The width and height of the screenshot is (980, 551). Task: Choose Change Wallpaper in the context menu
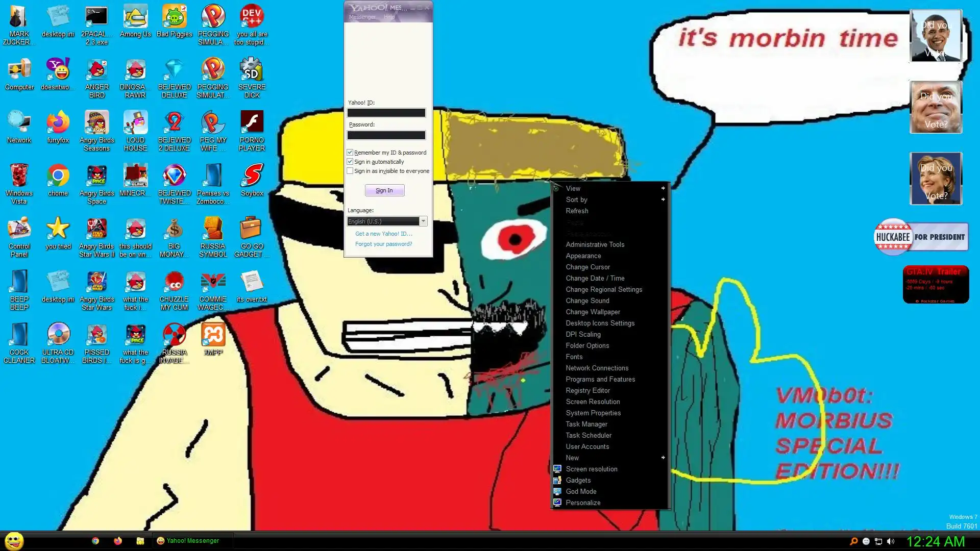tap(593, 312)
